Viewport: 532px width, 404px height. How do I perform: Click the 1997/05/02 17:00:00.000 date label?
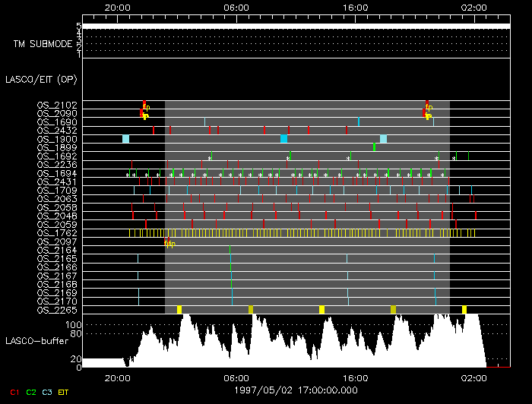pyautogui.click(x=296, y=390)
